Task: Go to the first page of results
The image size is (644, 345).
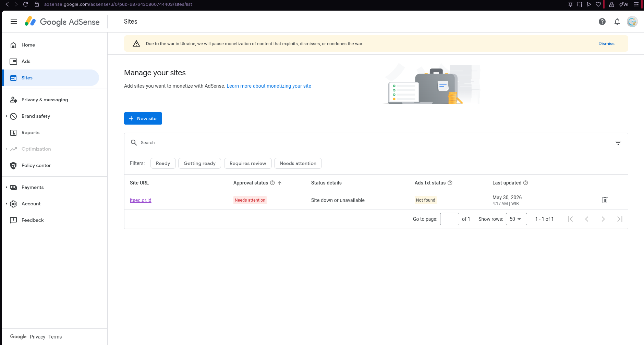Action: (x=570, y=219)
